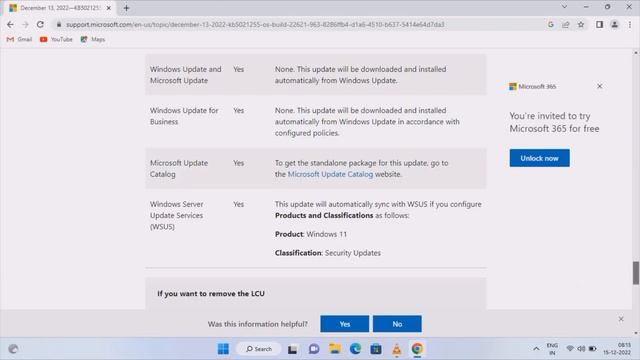This screenshot has width=640, height=360.
Task: Show hidden system tray icons
Action: (536, 349)
